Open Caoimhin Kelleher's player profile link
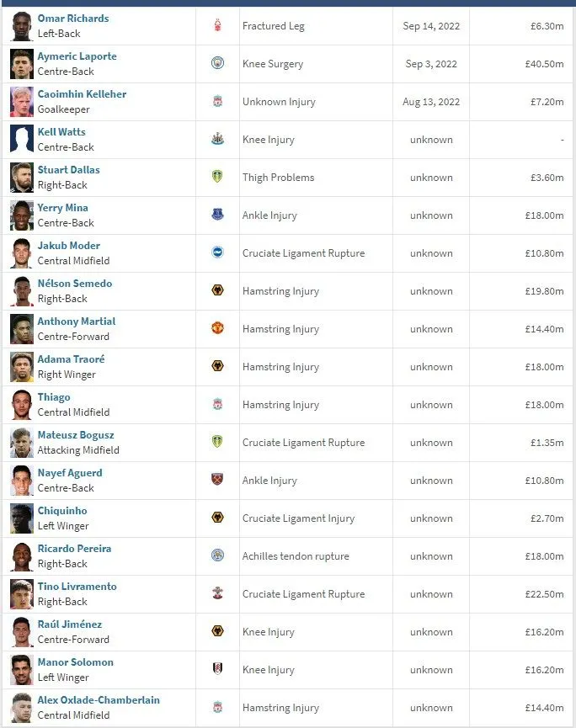Image resolution: width=576 pixels, height=728 pixels. click(x=82, y=94)
